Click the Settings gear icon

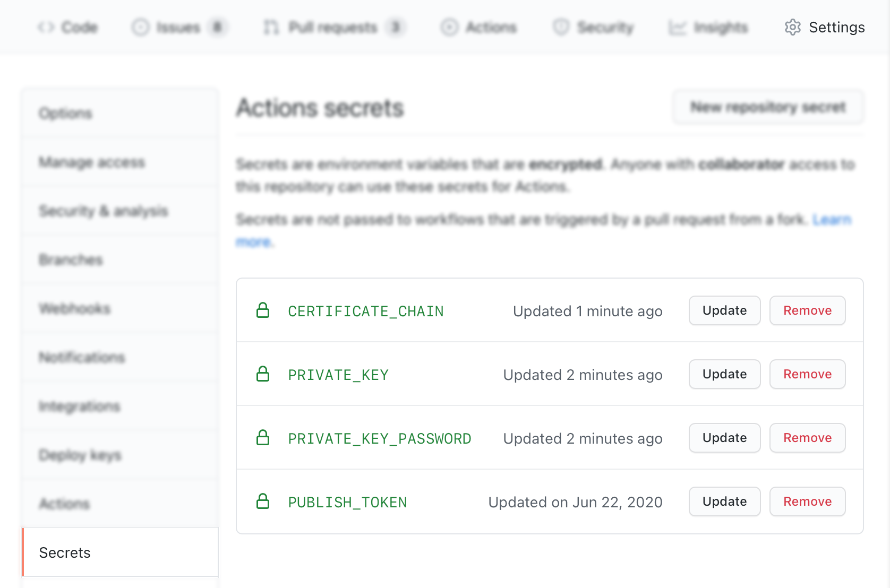point(792,27)
